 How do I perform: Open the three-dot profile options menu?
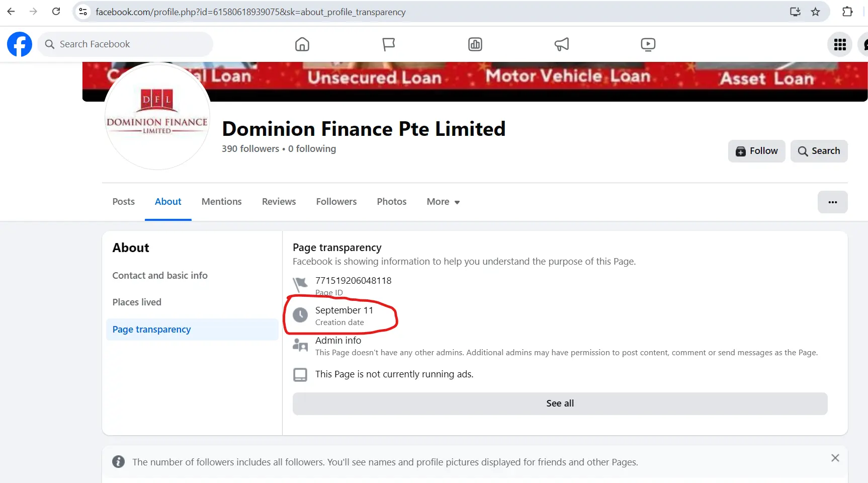pyautogui.click(x=832, y=202)
